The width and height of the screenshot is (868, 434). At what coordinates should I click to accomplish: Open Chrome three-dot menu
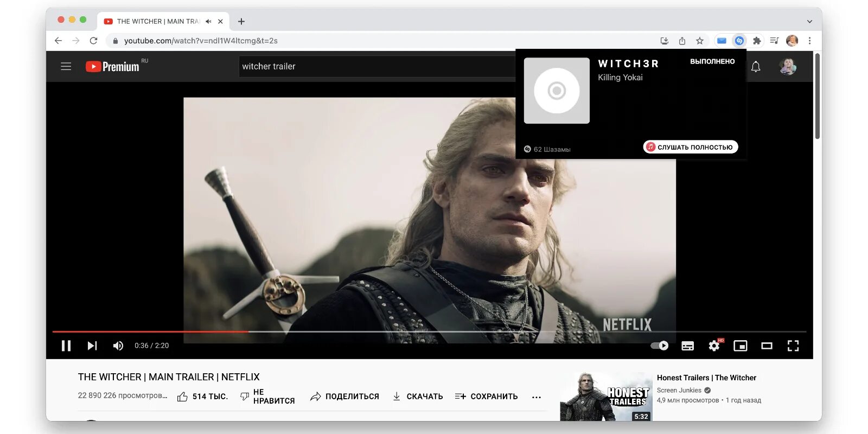[809, 41]
